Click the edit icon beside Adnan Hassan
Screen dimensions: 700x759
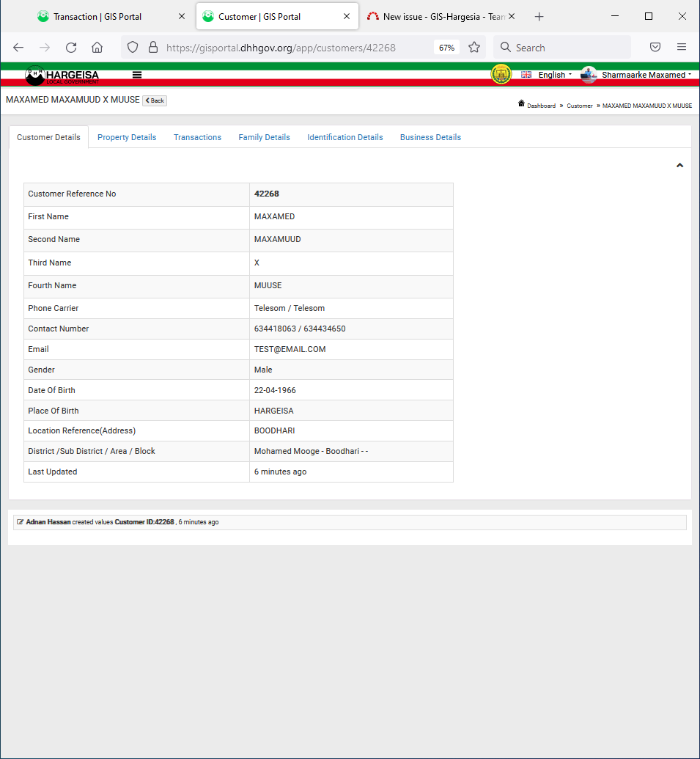[x=21, y=522]
